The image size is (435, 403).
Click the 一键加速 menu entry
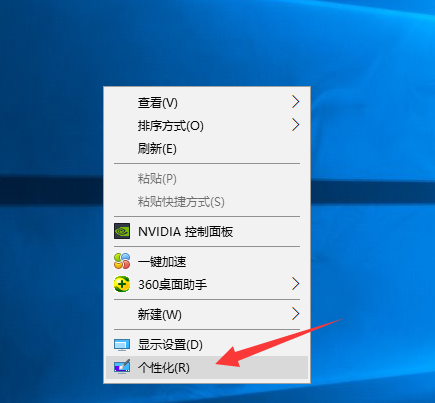207,261
